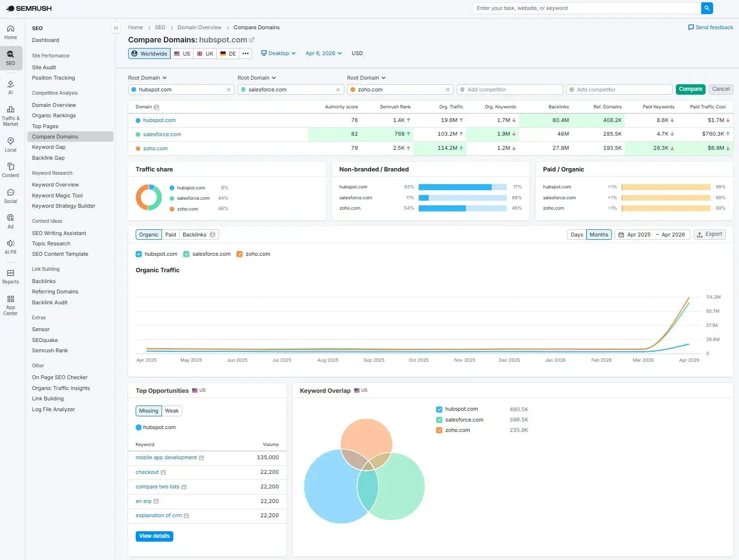
Task: Switch to the Backlinks chart tab
Action: coord(195,235)
